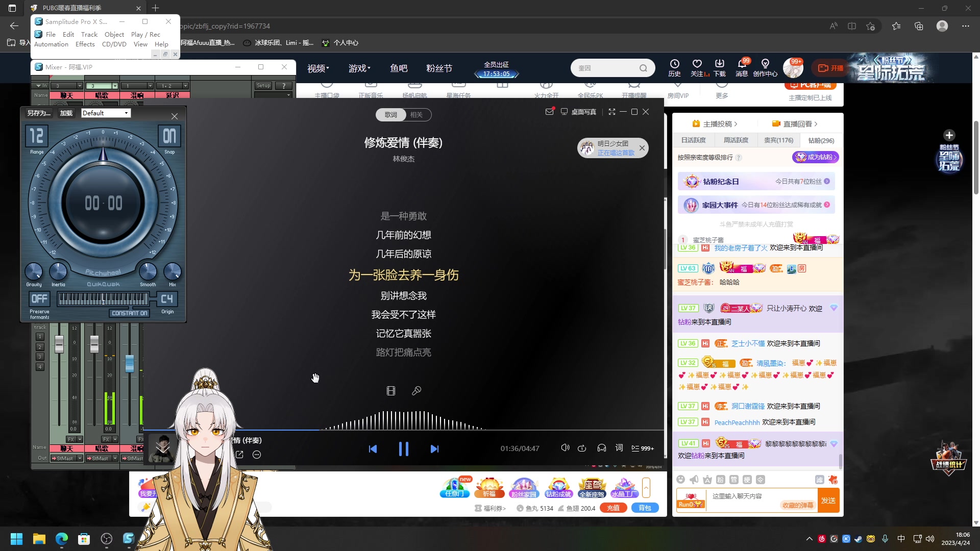The image size is (980, 551).
Task: Toggle the lyrics display 词 icon
Action: pos(619,448)
